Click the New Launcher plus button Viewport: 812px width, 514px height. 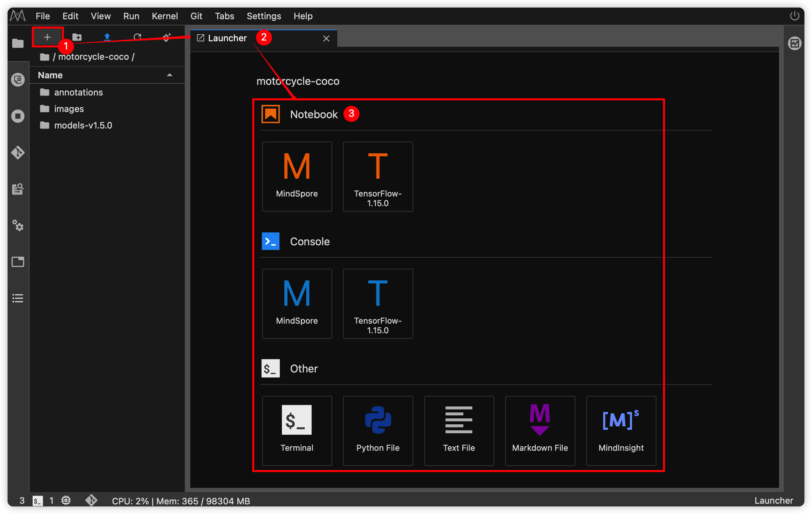click(x=47, y=37)
